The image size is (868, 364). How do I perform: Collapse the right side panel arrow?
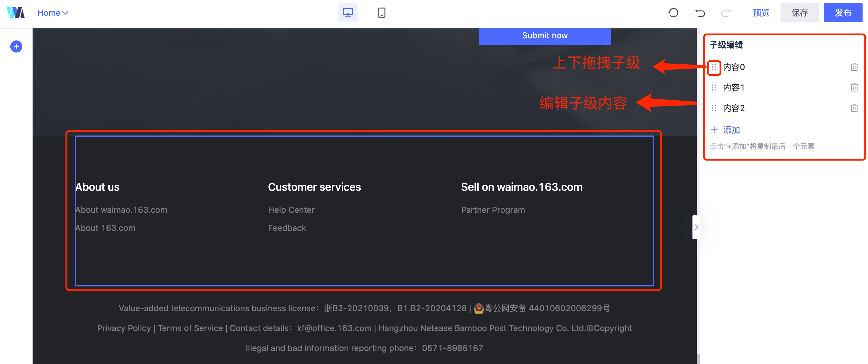(x=696, y=227)
